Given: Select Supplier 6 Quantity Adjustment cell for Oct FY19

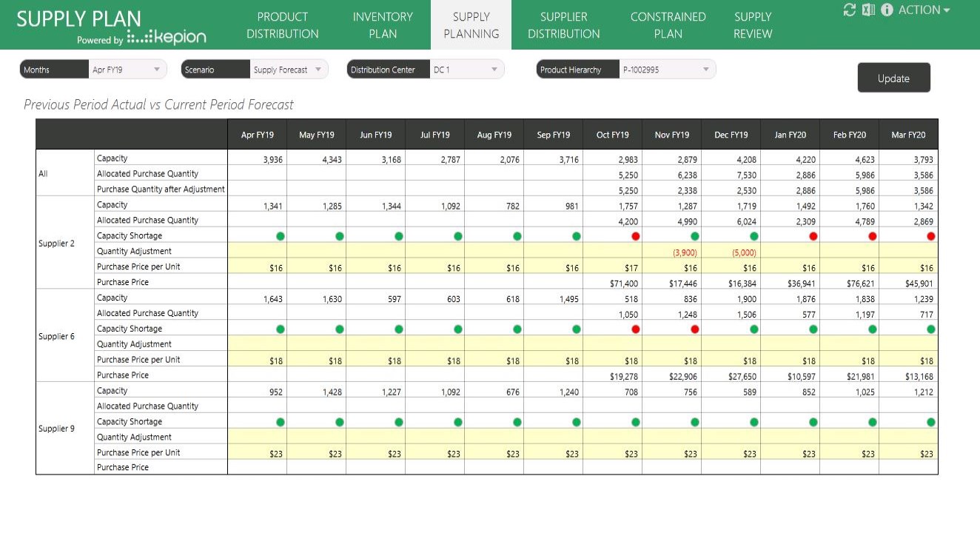Looking at the screenshot, I should pyautogui.click(x=613, y=344).
